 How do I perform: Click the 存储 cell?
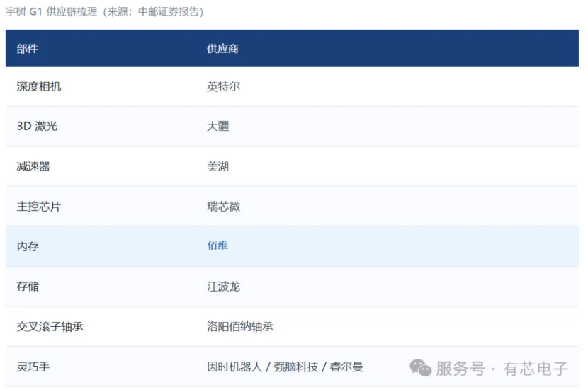(x=28, y=287)
